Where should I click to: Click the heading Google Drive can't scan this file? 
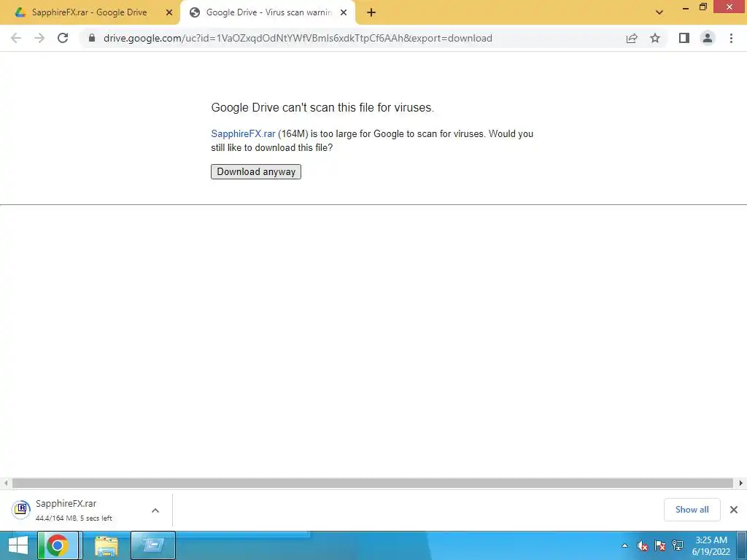pos(322,108)
